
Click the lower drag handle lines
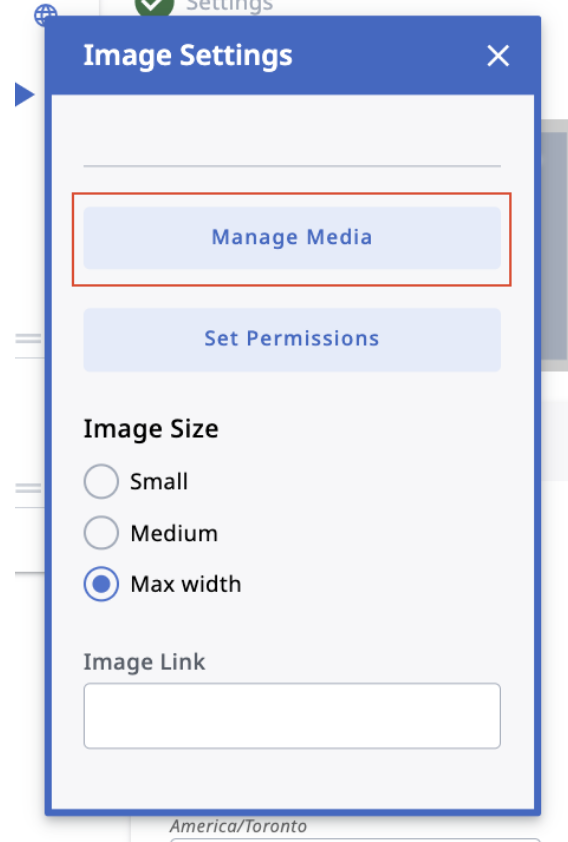click(x=28, y=488)
